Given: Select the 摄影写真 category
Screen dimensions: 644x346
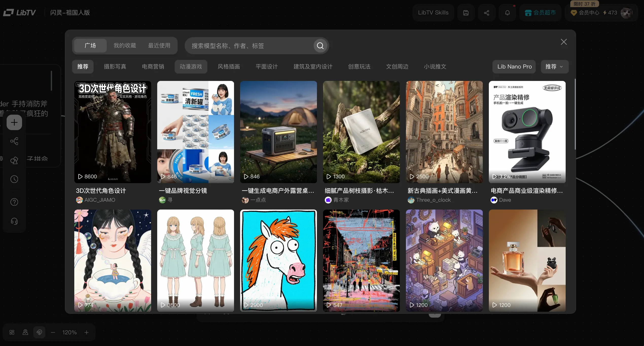Looking at the screenshot, I should 115,67.
